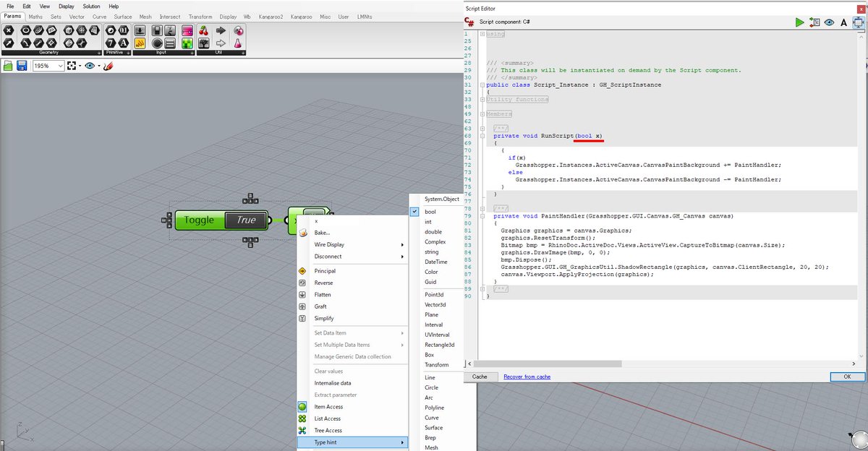Screen dimensions: 868x451
Task: Open the Solution menu
Action: pyautogui.click(x=91, y=6)
